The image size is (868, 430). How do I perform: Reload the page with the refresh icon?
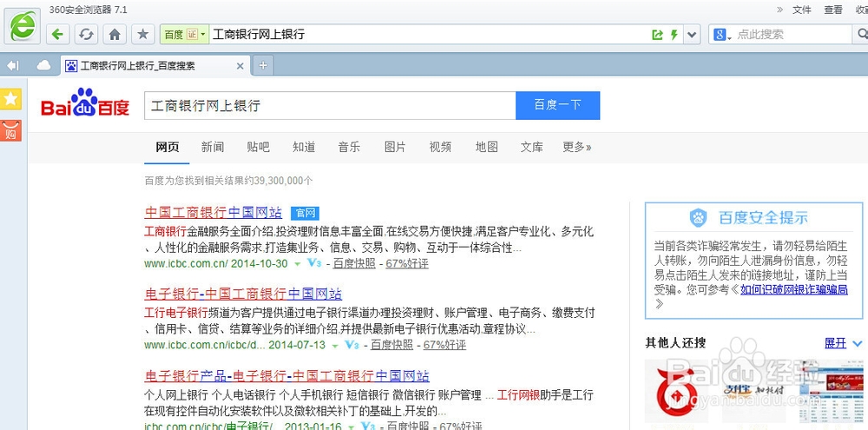click(x=85, y=35)
